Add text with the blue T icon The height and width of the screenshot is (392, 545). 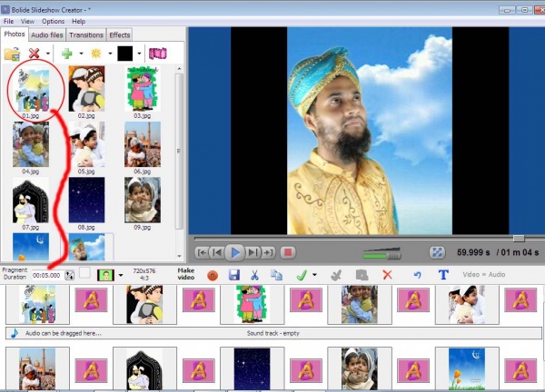443,275
